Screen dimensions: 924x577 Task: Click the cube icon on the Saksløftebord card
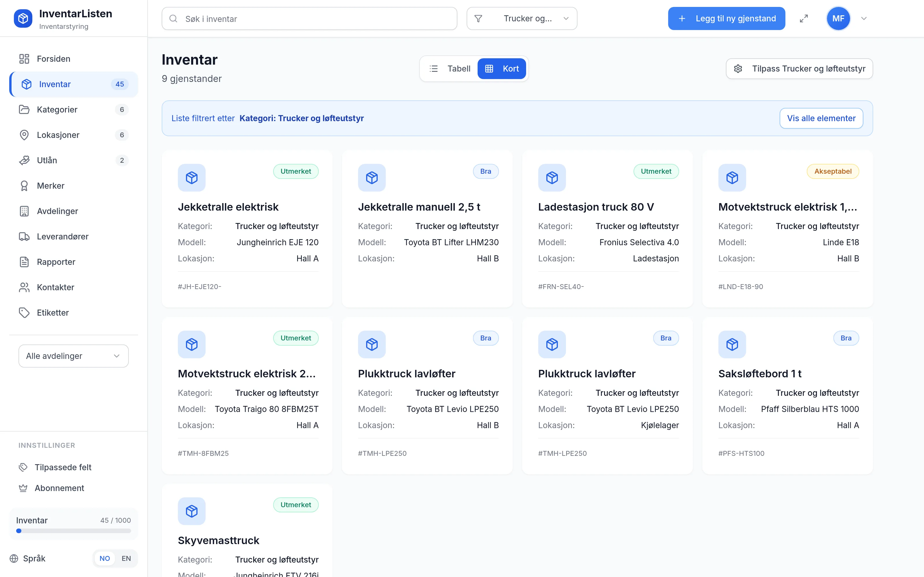(x=732, y=344)
